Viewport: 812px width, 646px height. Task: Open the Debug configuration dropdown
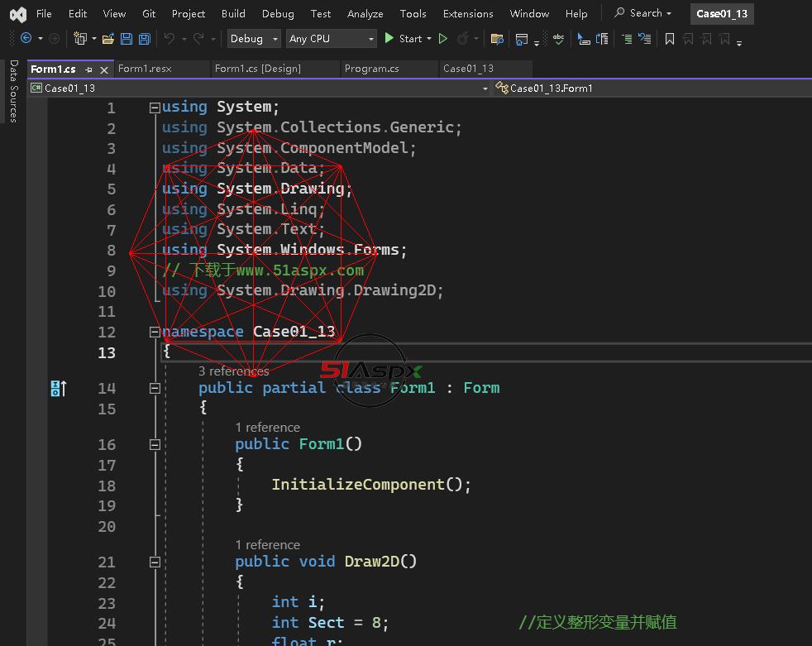(x=254, y=39)
